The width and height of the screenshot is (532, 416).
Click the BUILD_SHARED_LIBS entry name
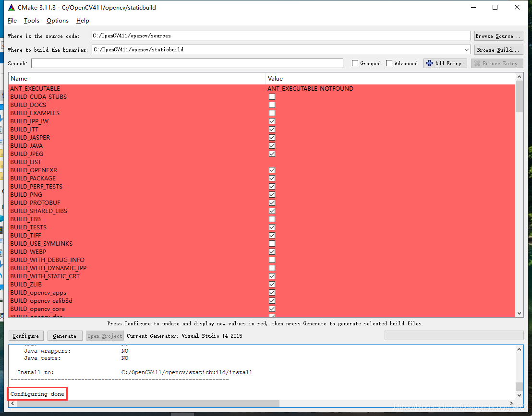coord(39,211)
